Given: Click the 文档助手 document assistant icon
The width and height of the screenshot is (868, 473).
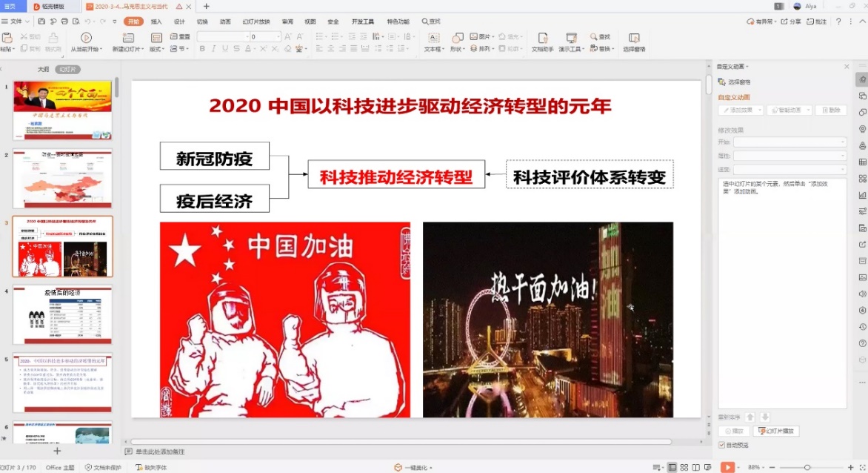Looking at the screenshot, I should pos(542,38).
